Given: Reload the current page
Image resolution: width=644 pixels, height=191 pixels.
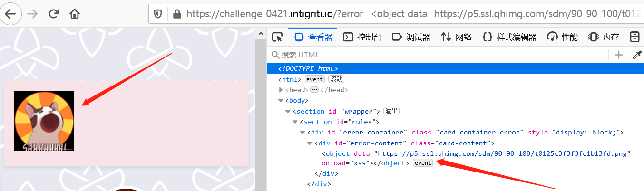Looking at the screenshot, I should (x=54, y=14).
